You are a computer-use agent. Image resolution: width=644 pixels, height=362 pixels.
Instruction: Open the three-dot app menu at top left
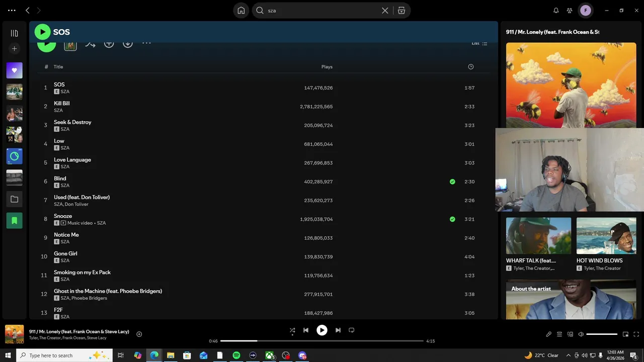click(x=12, y=10)
